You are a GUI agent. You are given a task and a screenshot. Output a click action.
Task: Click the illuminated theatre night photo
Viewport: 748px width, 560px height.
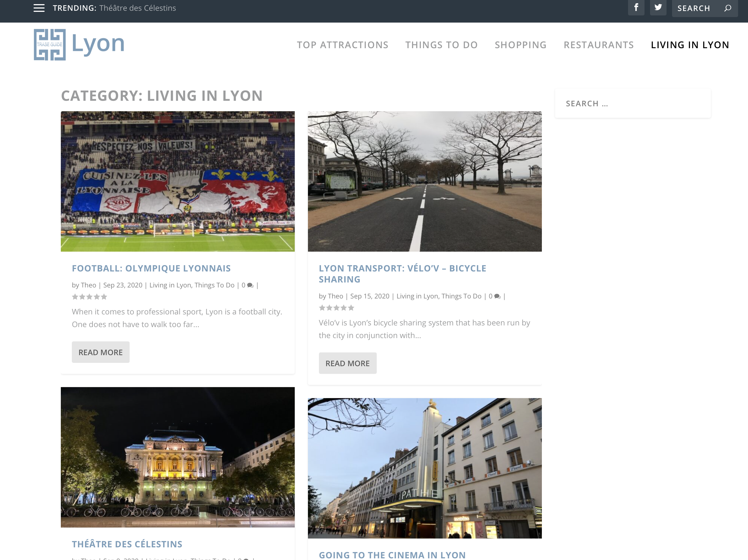pyautogui.click(x=178, y=457)
